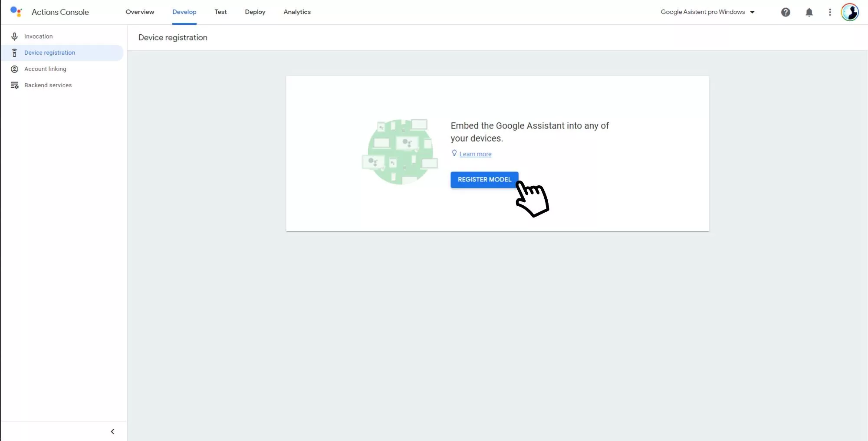
Task: Click the Device registration sidebar icon
Action: 14,53
